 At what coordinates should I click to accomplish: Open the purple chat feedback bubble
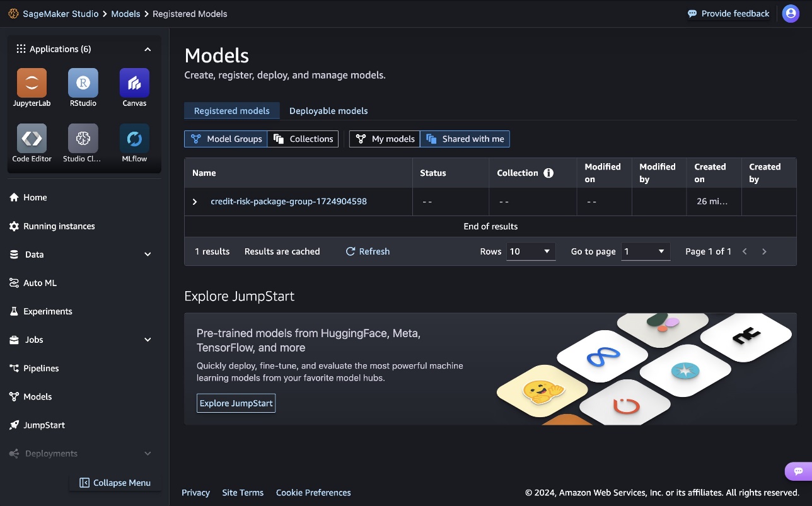[798, 471]
